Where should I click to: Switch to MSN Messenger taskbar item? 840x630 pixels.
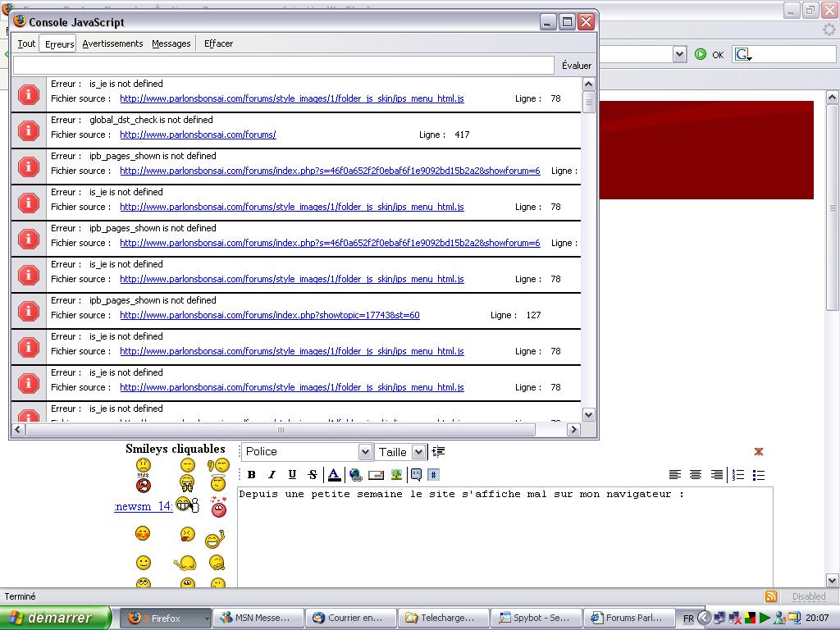pos(258,618)
